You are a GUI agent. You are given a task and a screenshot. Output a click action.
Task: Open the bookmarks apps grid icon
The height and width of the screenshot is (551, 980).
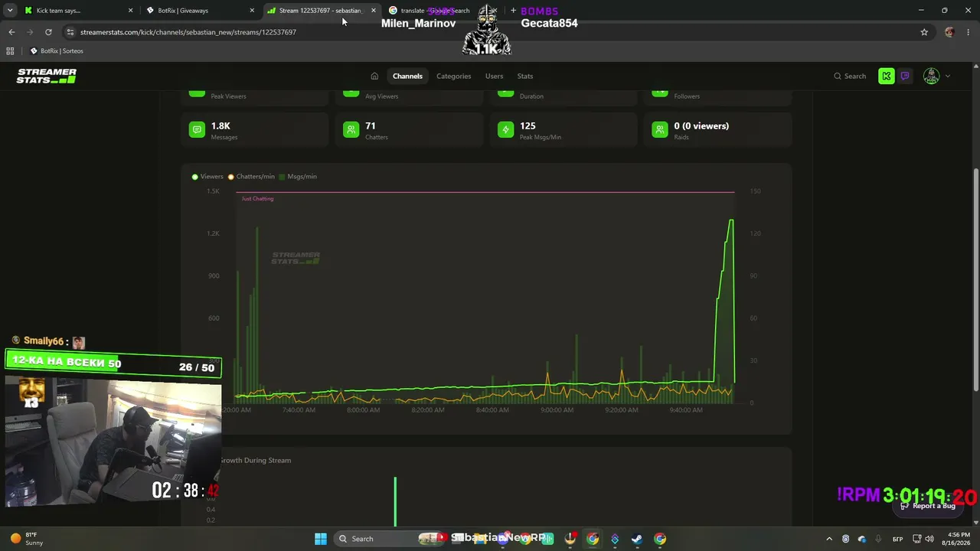tap(10, 51)
